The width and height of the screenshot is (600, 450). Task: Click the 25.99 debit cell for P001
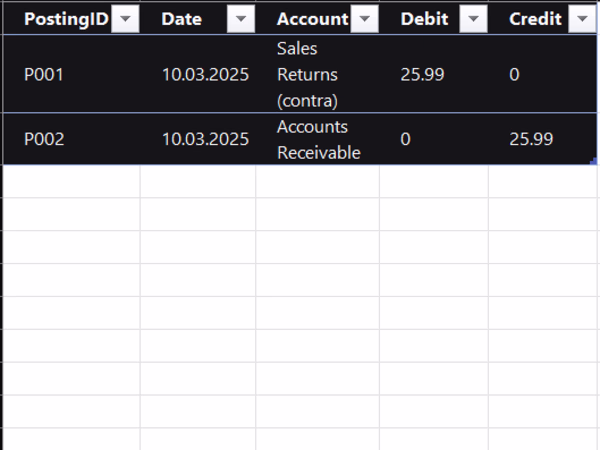tap(422, 74)
